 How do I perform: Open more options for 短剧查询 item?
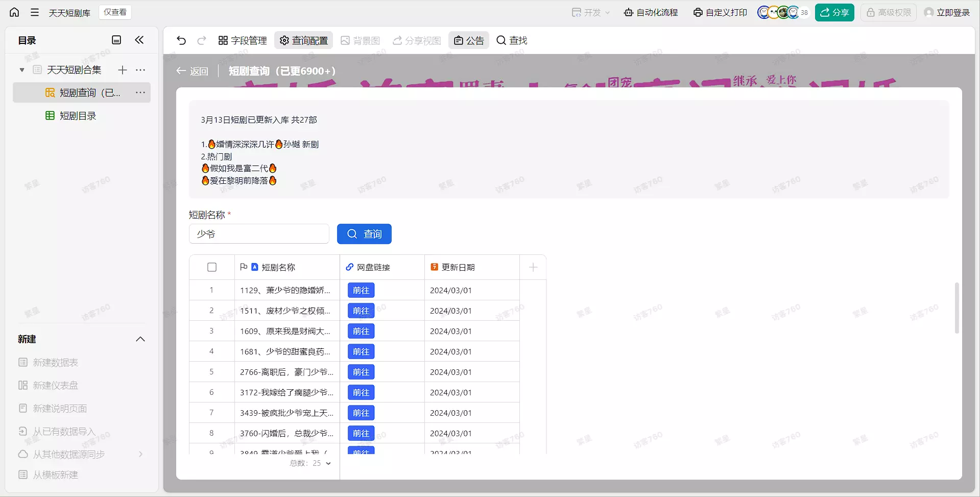pos(140,92)
